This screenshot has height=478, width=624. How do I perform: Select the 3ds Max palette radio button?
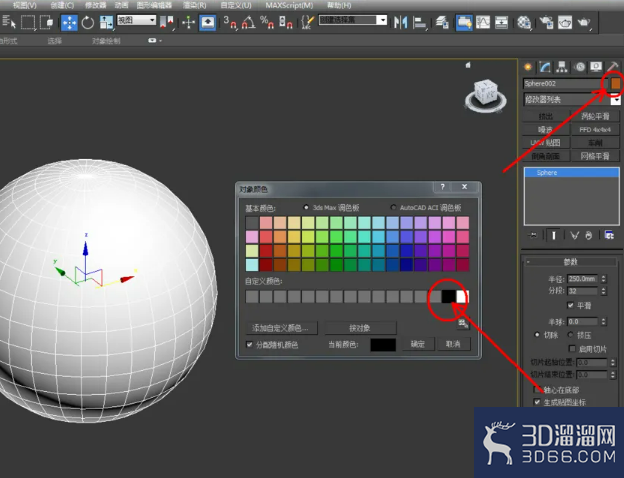point(306,207)
